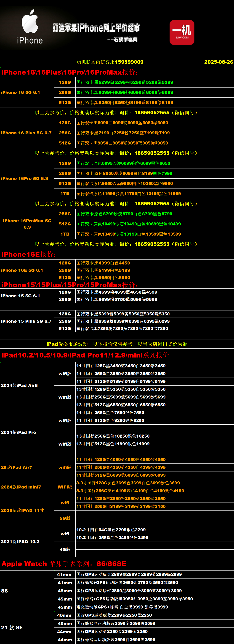Click the iPhone 16 Plus 5G 6.7 label

[26, 133]
